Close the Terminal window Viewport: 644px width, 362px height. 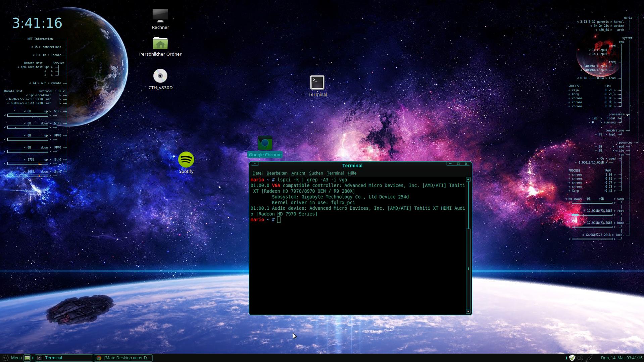(x=466, y=164)
